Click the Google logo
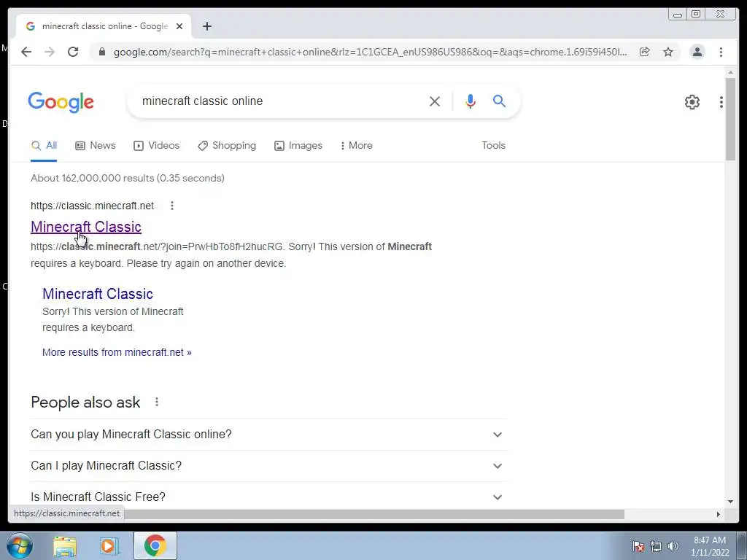The height and width of the screenshot is (560, 747). pyautogui.click(x=61, y=102)
